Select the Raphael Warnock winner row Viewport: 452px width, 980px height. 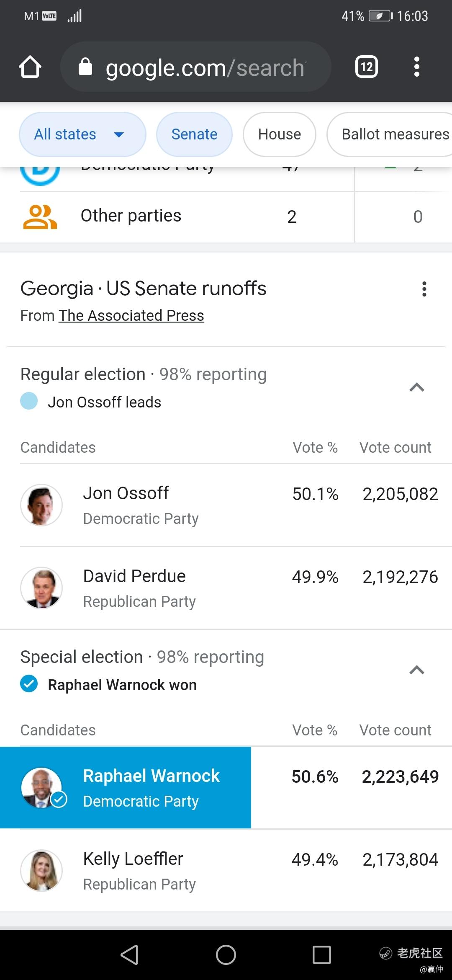[126, 788]
